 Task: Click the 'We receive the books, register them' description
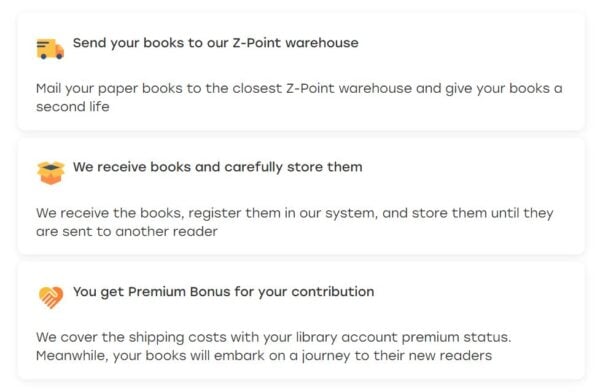[295, 222]
